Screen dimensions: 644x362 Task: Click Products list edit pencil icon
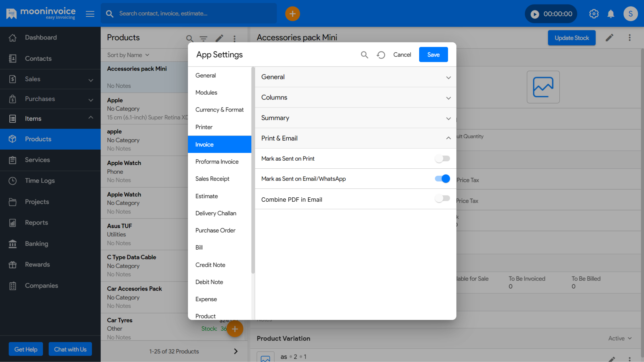point(219,38)
